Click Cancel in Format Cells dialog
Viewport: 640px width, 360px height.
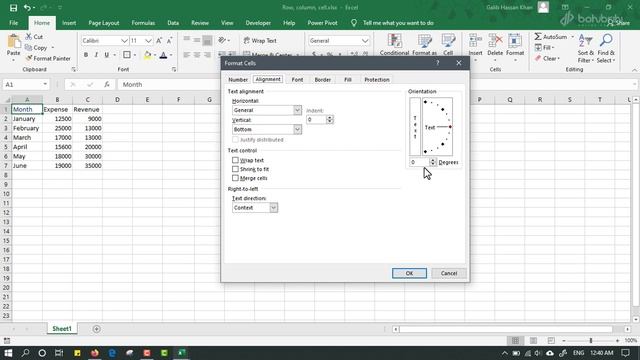(449, 273)
